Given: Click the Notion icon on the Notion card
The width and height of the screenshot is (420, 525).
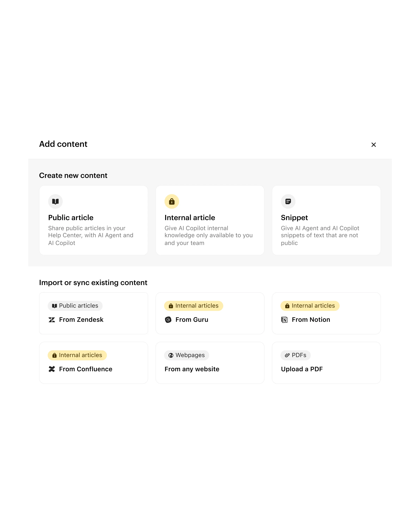Looking at the screenshot, I should [x=284, y=320].
